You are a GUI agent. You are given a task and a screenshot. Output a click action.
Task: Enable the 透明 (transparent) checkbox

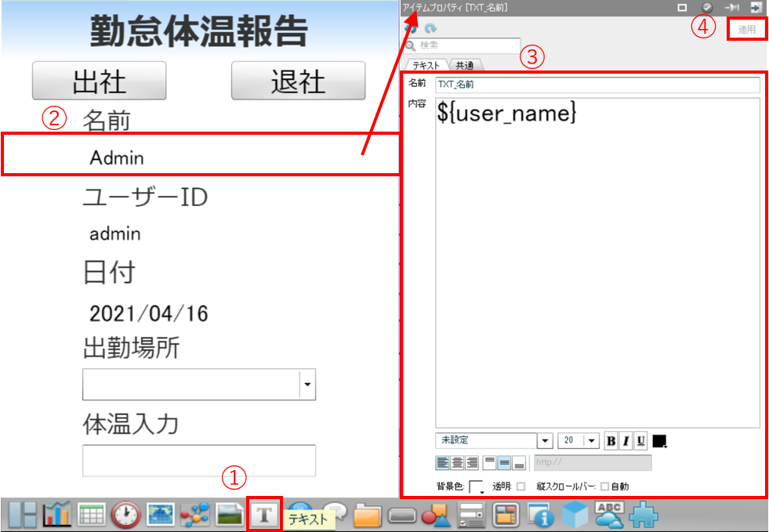click(x=521, y=487)
